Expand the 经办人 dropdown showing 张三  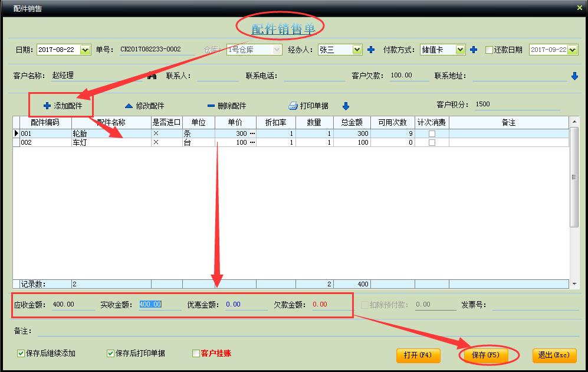(357, 50)
